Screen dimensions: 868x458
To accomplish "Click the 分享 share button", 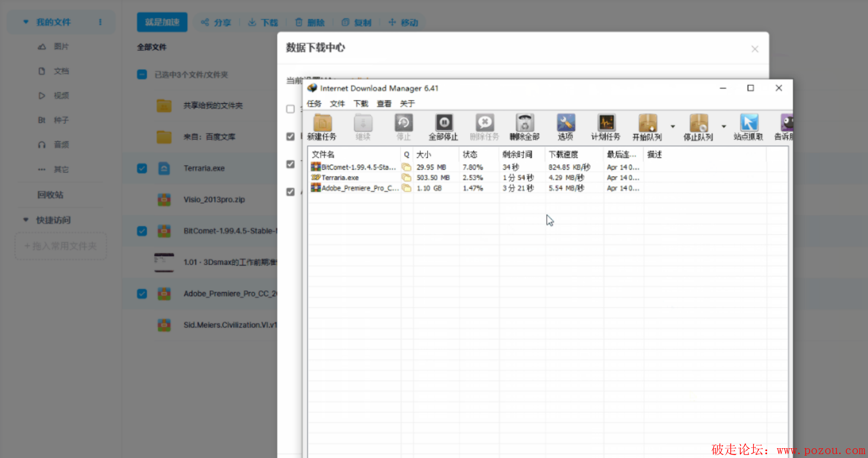I will [x=216, y=22].
